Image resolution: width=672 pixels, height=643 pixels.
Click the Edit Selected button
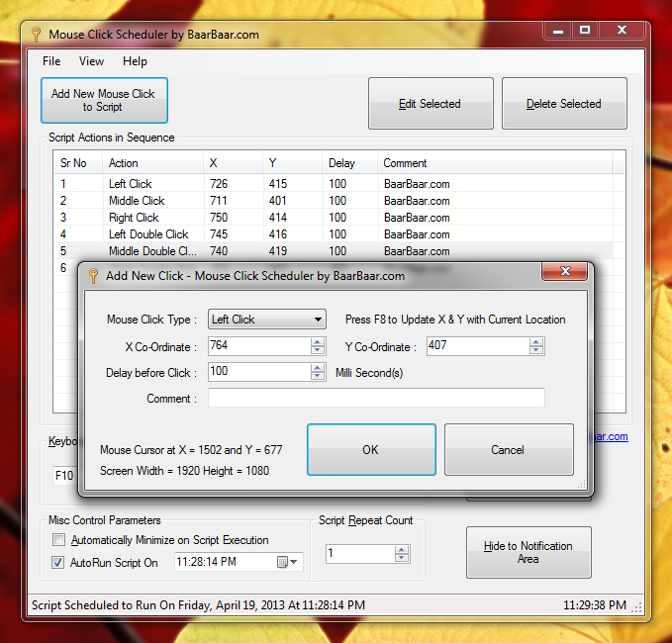click(431, 103)
